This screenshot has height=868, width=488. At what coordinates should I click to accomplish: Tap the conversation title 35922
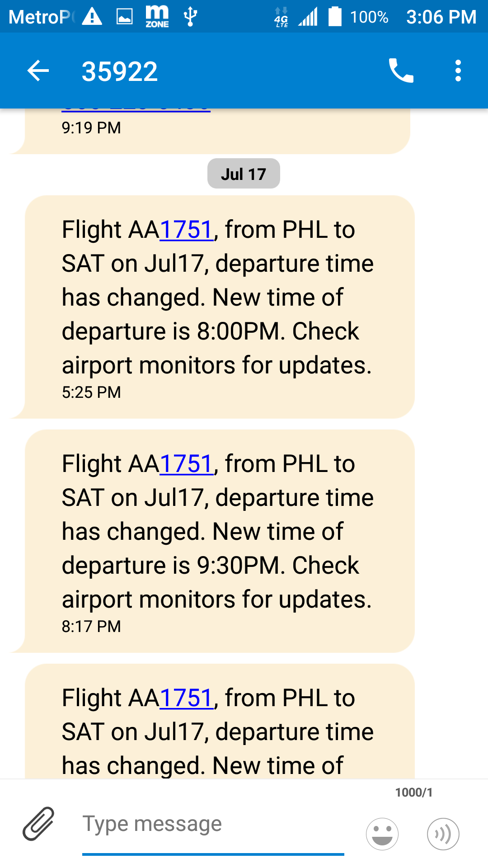tap(120, 71)
